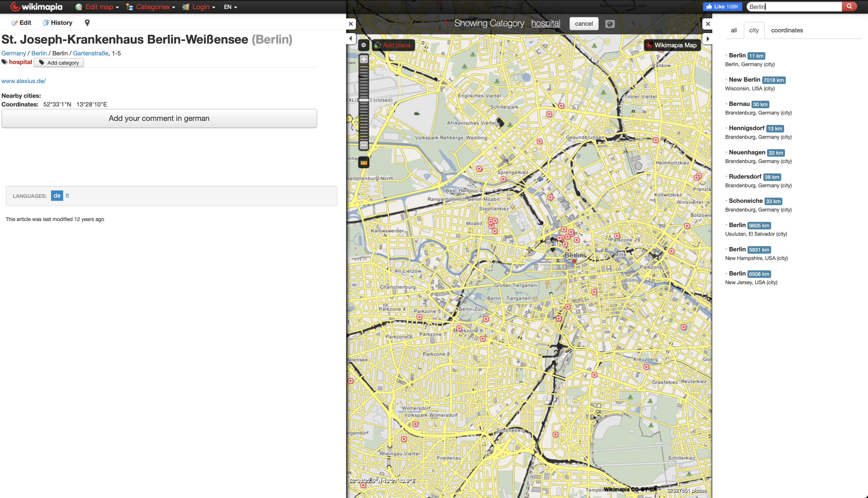Open the blue Berlin breadcrumb link
Screen dimensions: 868x498
(x=39, y=53)
